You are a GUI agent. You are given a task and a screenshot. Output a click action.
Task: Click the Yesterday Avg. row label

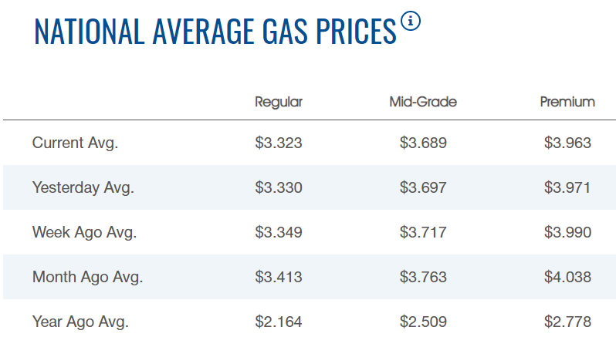pyautogui.click(x=83, y=187)
